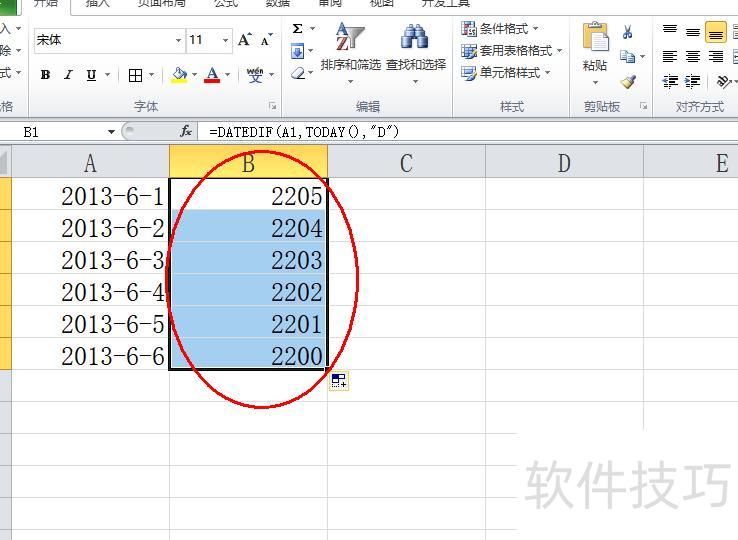Open the 宋体 font name dropdown
Viewport: 738px width, 540px height.
click(178, 40)
